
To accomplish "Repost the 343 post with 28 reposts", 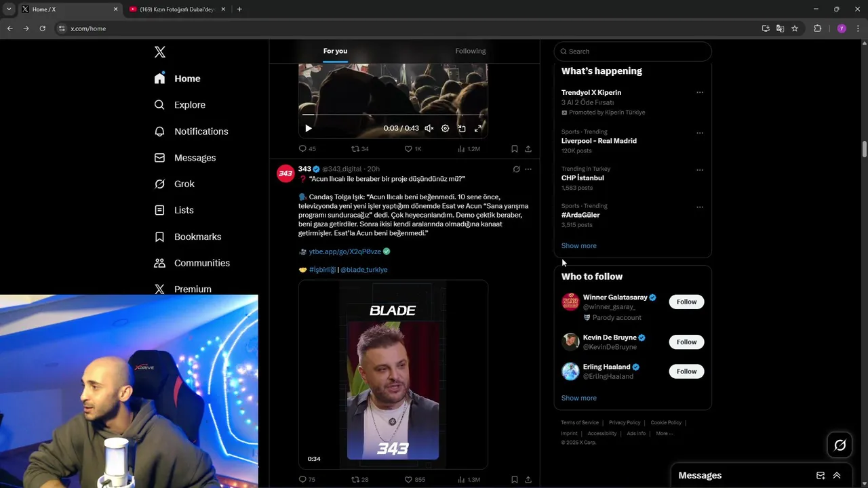I will click(x=360, y=479).
